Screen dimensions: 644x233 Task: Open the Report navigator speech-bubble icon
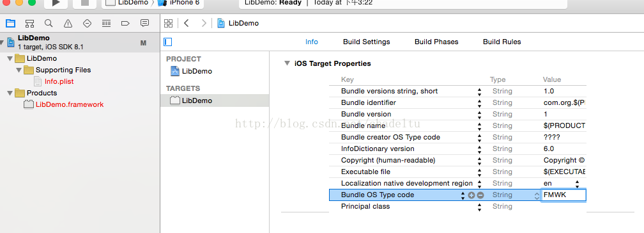(x=144, y=23)
